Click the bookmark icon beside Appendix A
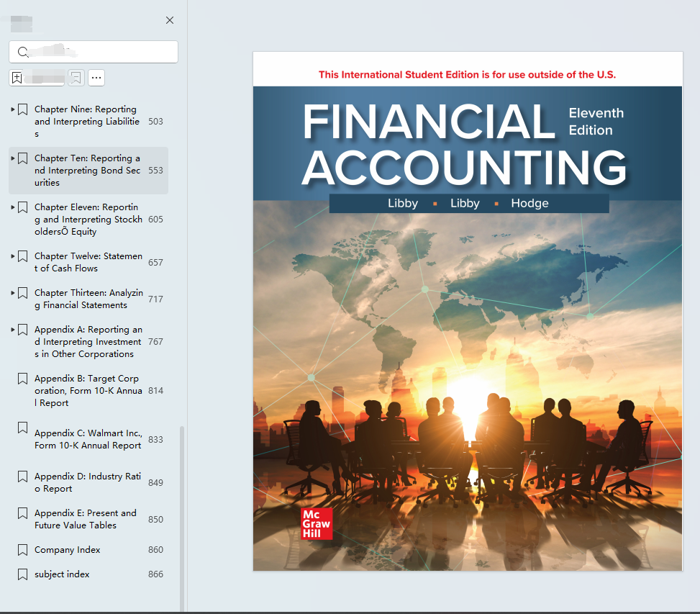The image size is (700, 614). pos(23,330)
